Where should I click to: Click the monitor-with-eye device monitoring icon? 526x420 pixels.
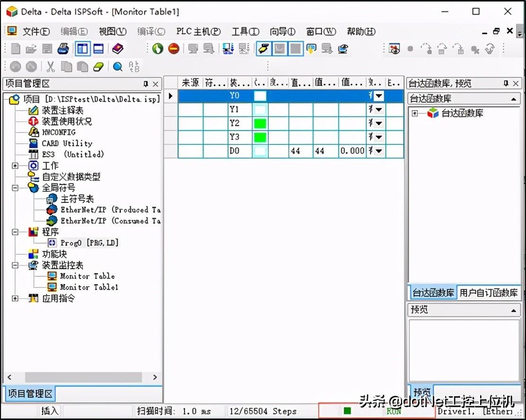pyautogui.click(x=342, y=49)
